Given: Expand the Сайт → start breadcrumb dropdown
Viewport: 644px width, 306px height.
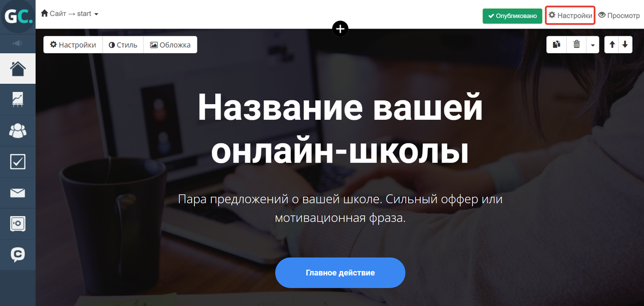Looking at the screenshot, I should tap(70, 13).
